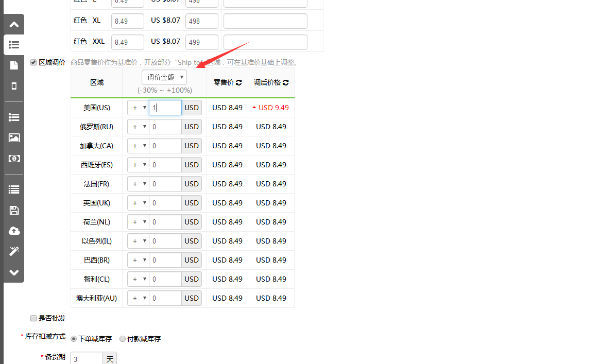Viewport: 600px width, 364px height.
Task: Open the plus sign dropdown for 澳大利亚(AU)
Action: [x=138, y=298]
